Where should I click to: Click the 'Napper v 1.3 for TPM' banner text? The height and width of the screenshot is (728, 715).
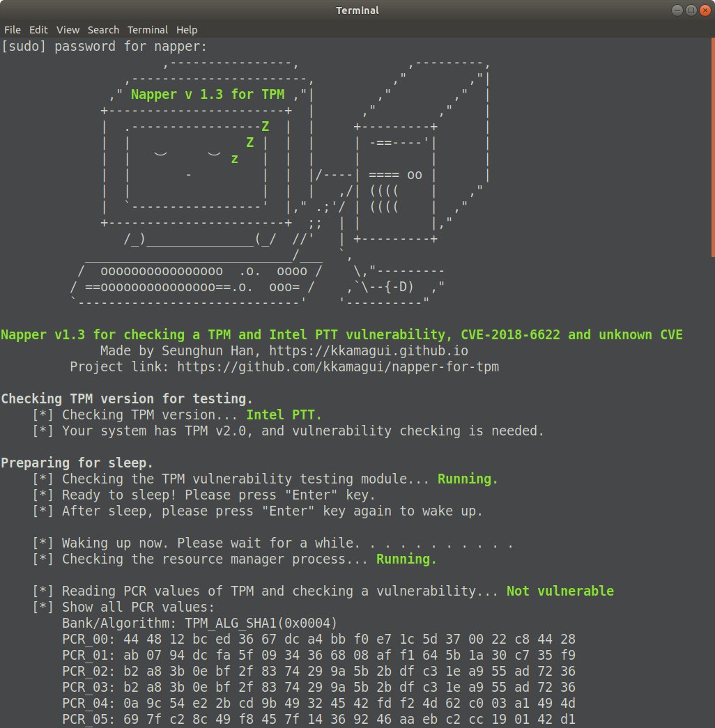click(x=207, y=94)
